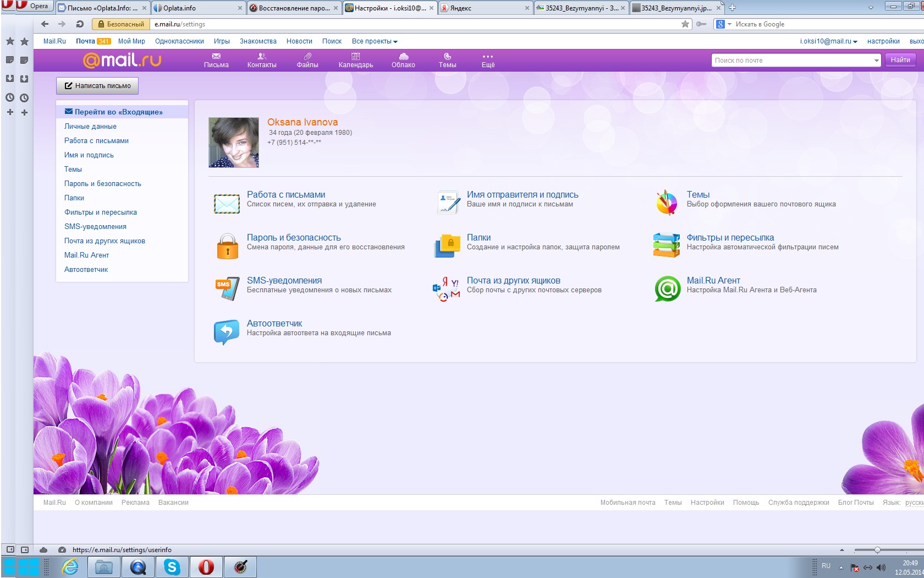Click the Найти search button

tap(900, 60)
